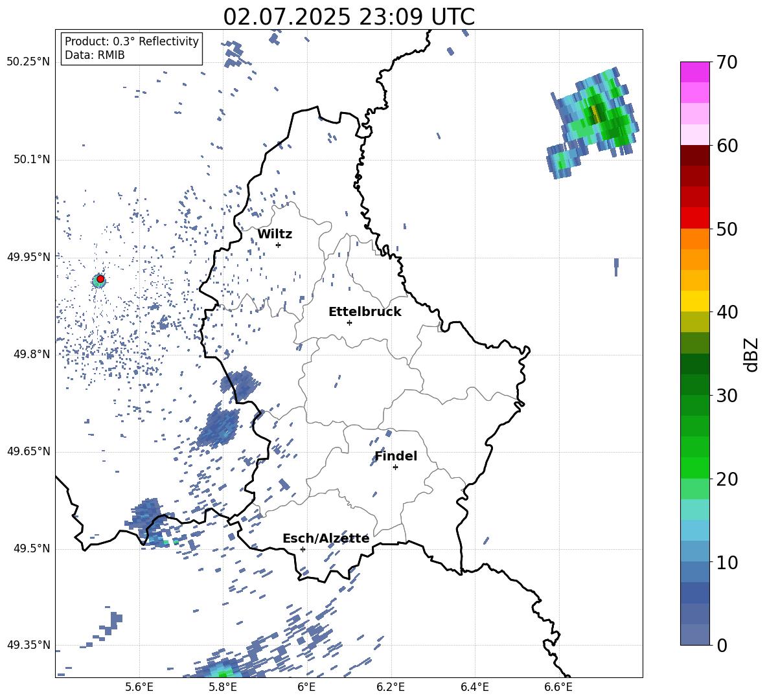
Task: Click the 49.5°N latitude label
Action: [x=31, y=549]
